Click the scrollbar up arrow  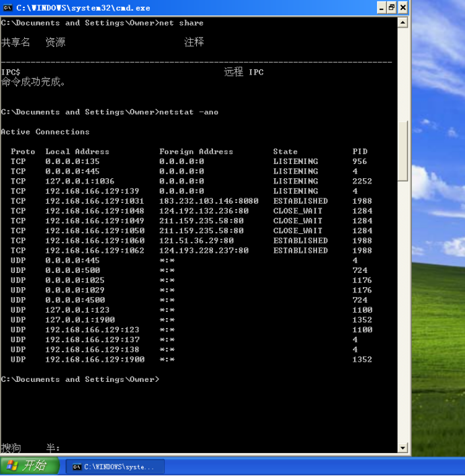[x=403, y=22]
